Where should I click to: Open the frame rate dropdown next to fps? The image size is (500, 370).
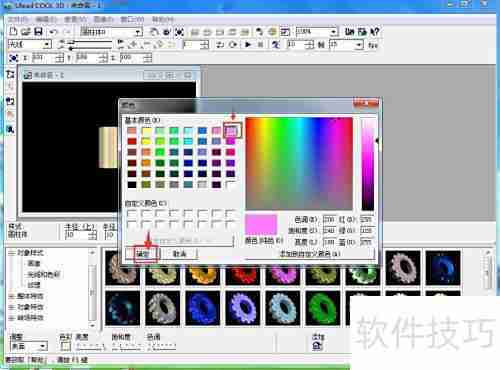pyautogui.click(x=359, y=44)
